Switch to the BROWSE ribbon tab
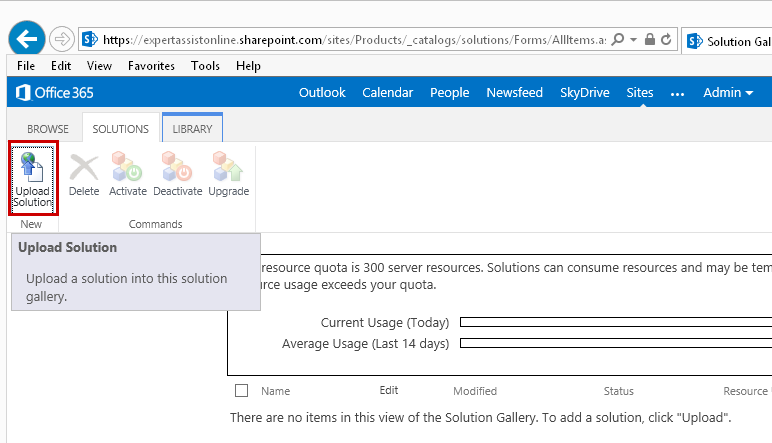The width and height of the screenshot is (772, 443). [48, 129]
